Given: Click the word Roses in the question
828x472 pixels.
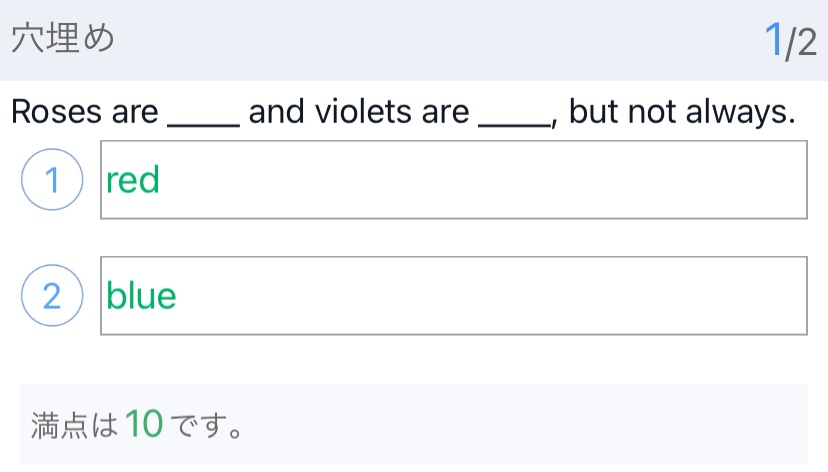Looking at the screenshot, I should tap(56, 112).
